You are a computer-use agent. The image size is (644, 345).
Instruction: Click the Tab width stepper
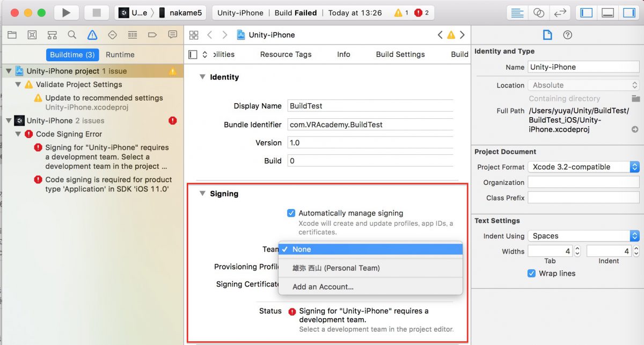pos(577,251)
